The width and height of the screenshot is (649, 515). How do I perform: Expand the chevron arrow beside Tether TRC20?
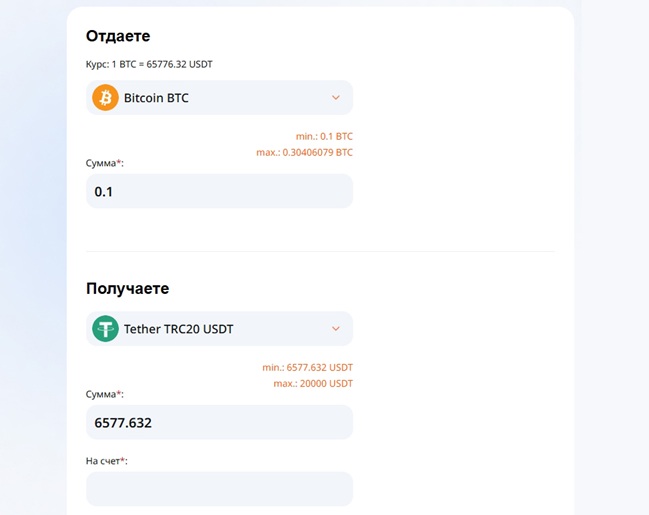click(x=335, y=328)
